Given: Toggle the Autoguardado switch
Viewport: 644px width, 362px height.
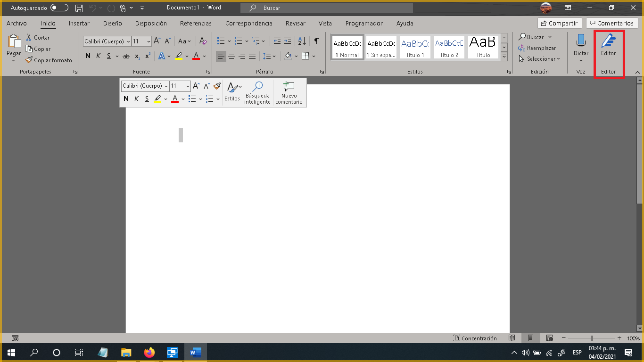Looking at the screenshot, I should coord(59,8).
